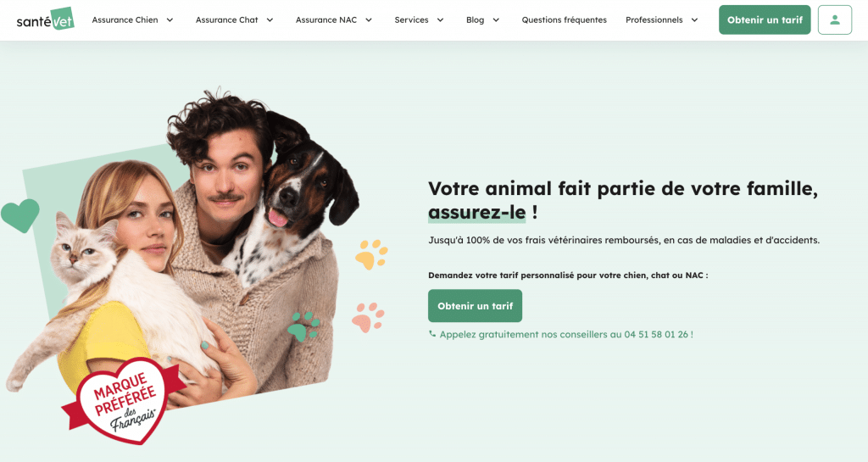Viewport: 868px width, 462px height.
Task: Click the green heart decoration icon
Action: point(20,215)
